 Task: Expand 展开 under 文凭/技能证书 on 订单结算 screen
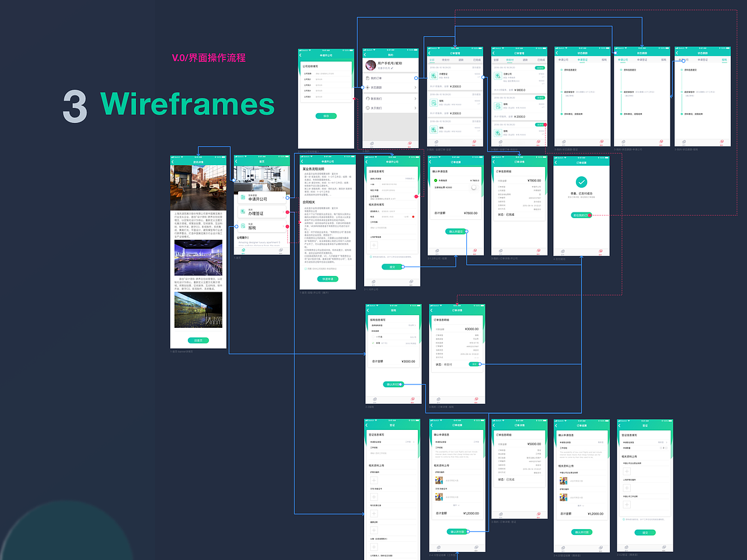(x=456, y=505)
